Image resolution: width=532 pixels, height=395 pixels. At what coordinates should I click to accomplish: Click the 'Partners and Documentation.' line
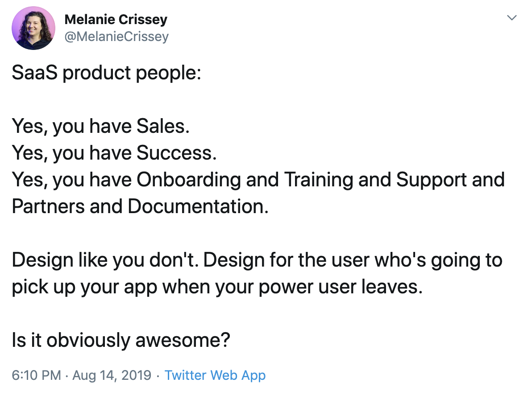click(x=140, y=206)
